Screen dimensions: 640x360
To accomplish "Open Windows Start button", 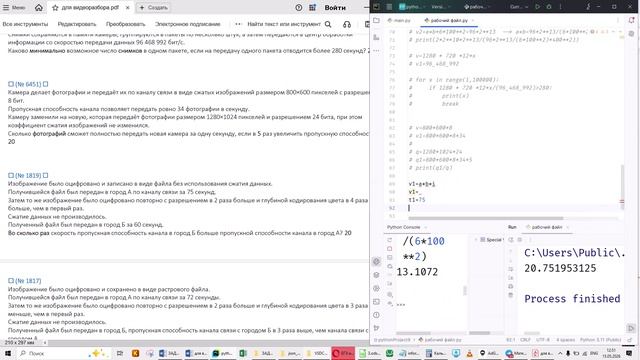I will [x=7, y=353].
